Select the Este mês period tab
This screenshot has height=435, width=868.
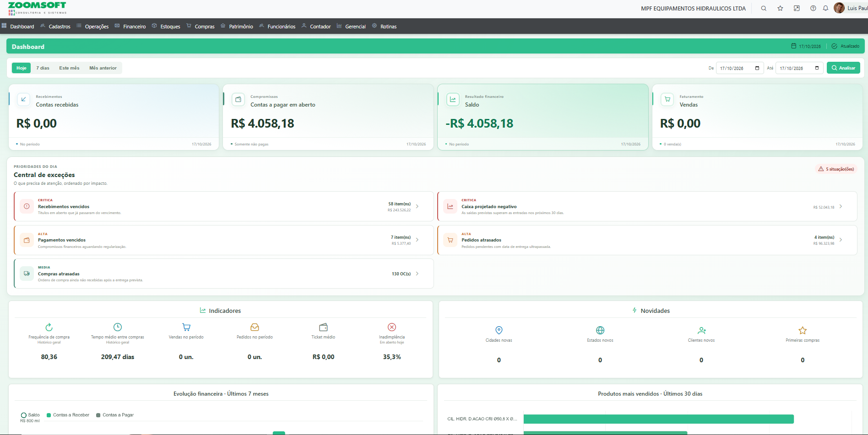(x=69, y=68)
